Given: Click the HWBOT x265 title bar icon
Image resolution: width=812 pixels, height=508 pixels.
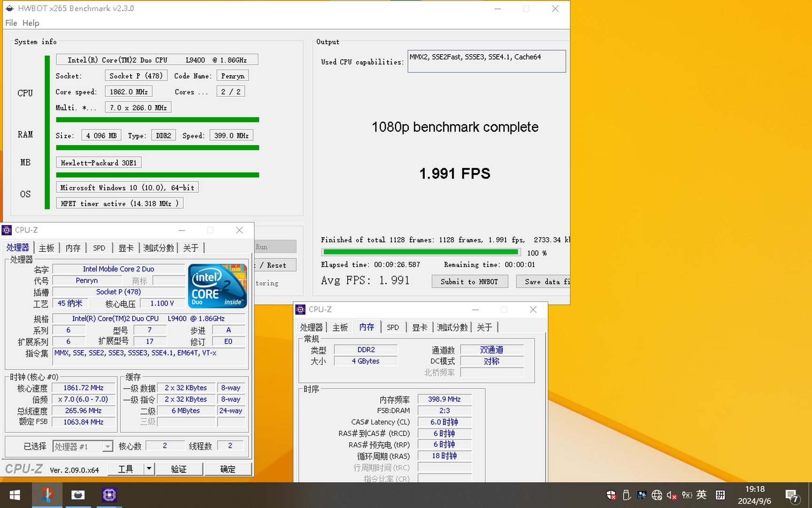Looking at the screenshot, I should pos(9,8).
